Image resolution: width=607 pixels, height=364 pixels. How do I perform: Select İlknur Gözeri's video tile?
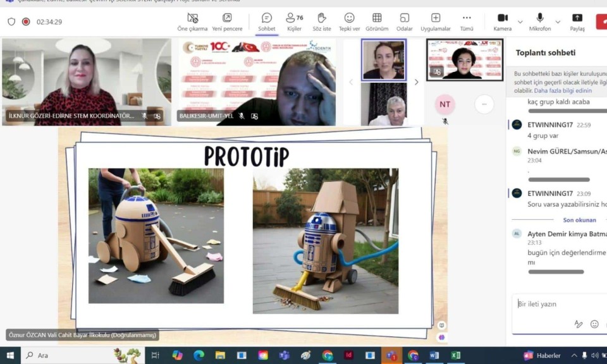[87, 82]
